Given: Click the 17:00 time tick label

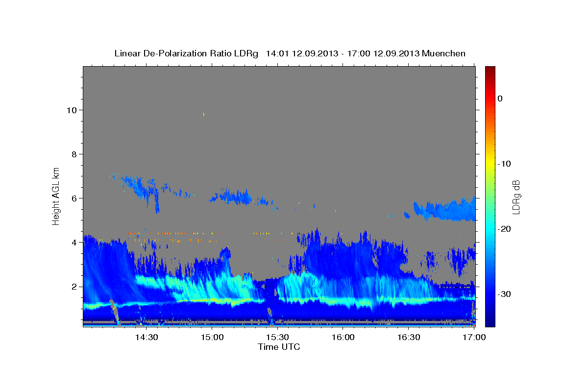Looking at the screenshot, I should [x=474, y=338].
